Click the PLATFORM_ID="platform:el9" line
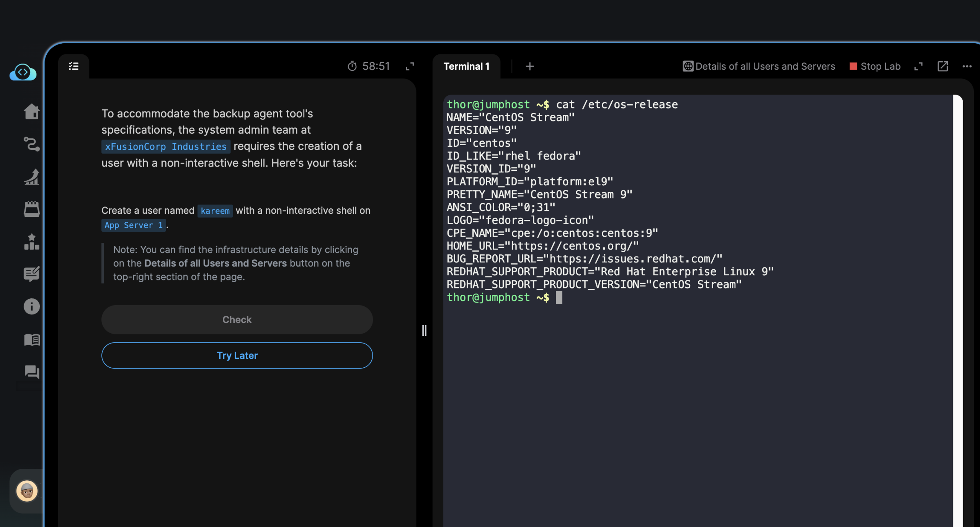Screen dimensions: 980x527 point(530,182)
